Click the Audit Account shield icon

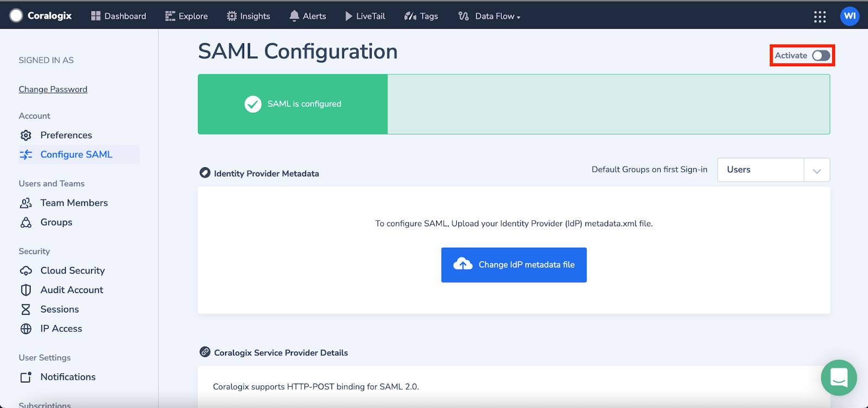(x=25, y=290)
